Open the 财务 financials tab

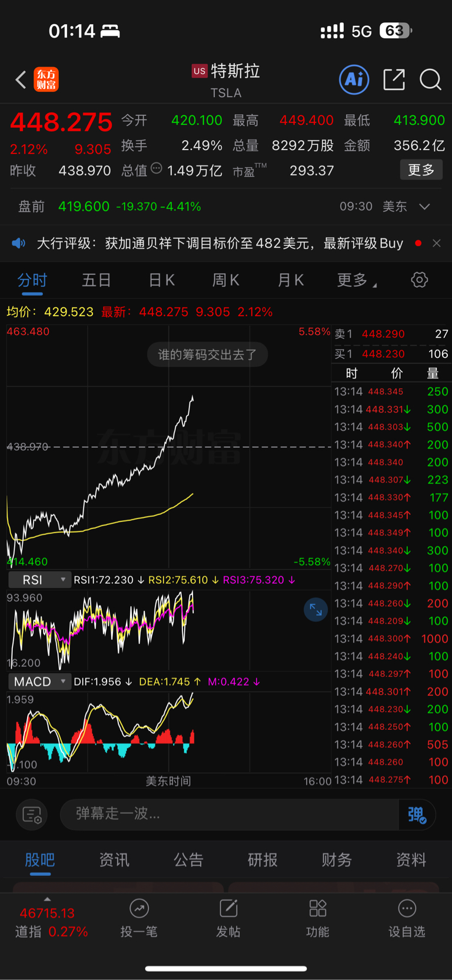point(337,860)
